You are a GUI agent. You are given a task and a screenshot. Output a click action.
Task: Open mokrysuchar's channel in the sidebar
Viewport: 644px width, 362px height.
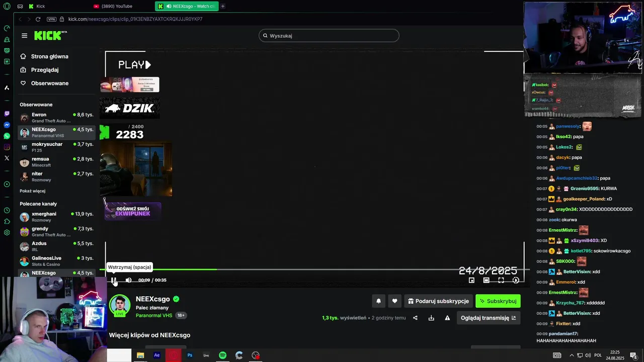pos(56,147)
